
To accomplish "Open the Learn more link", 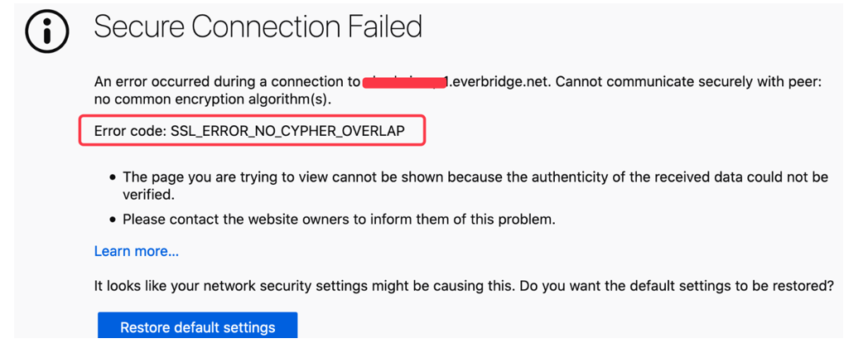I will click(x=136, y=251).
